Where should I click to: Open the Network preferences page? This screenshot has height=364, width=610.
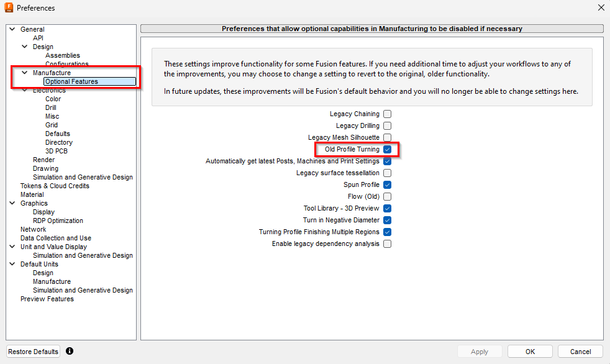pos(33,229)
